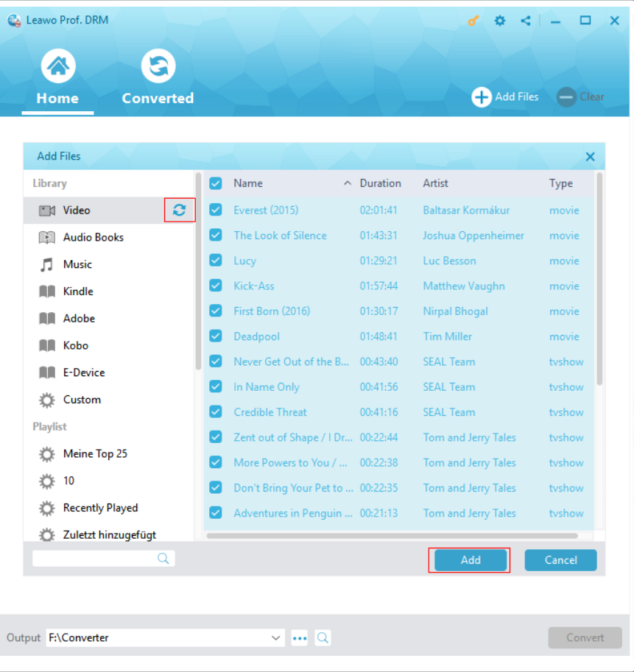Click the duration "01:57:44"
Image resolution: width=634 pixels, height=672 pixels.
(x=378, y=286)
